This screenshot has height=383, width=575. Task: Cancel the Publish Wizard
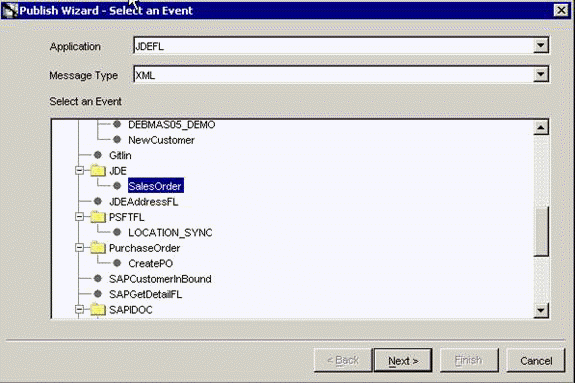click(536, 361)
